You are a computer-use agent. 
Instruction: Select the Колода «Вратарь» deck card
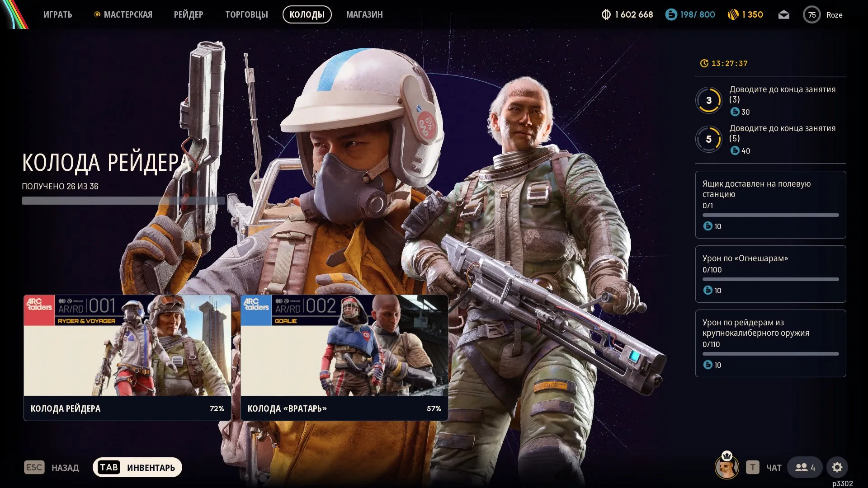click(x=344, y=357)
